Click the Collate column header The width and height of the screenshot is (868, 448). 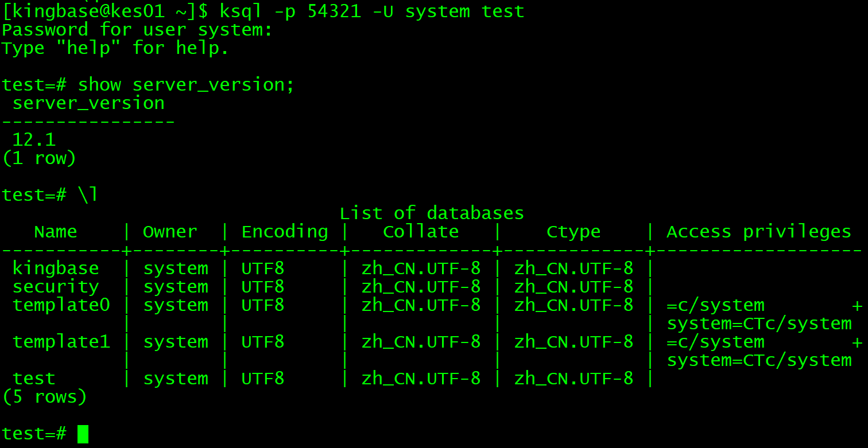[421, 232]
